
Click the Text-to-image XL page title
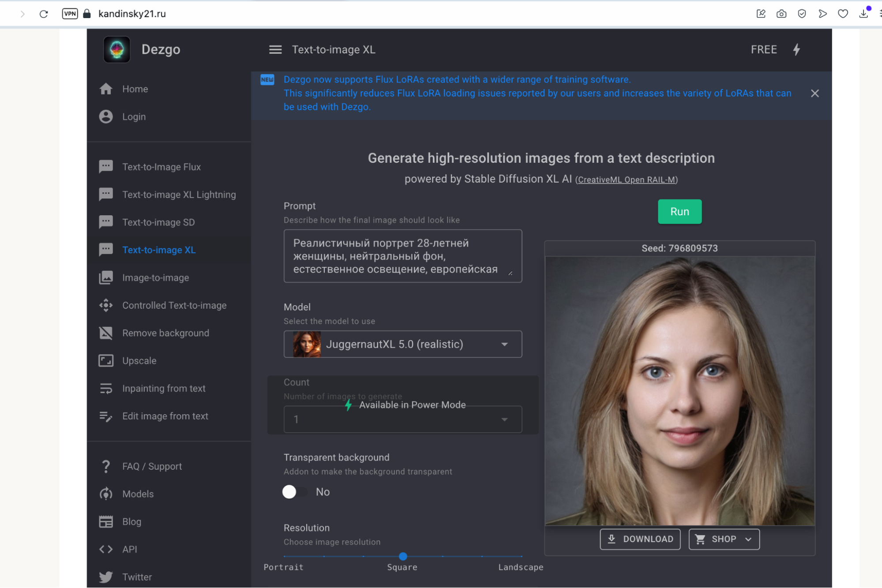(334, 50)
